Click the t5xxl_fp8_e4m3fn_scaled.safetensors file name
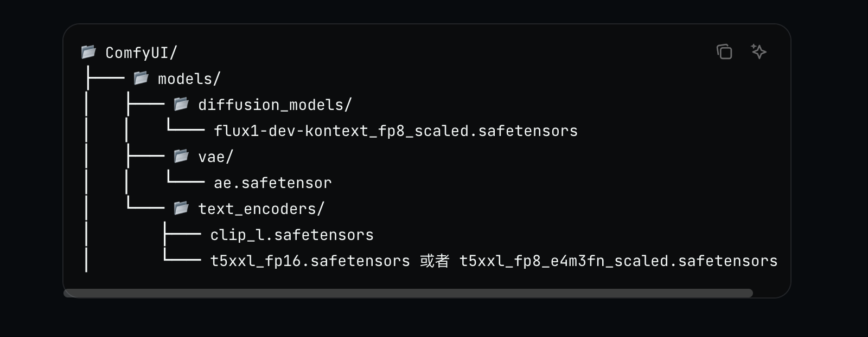 point(618,261)
